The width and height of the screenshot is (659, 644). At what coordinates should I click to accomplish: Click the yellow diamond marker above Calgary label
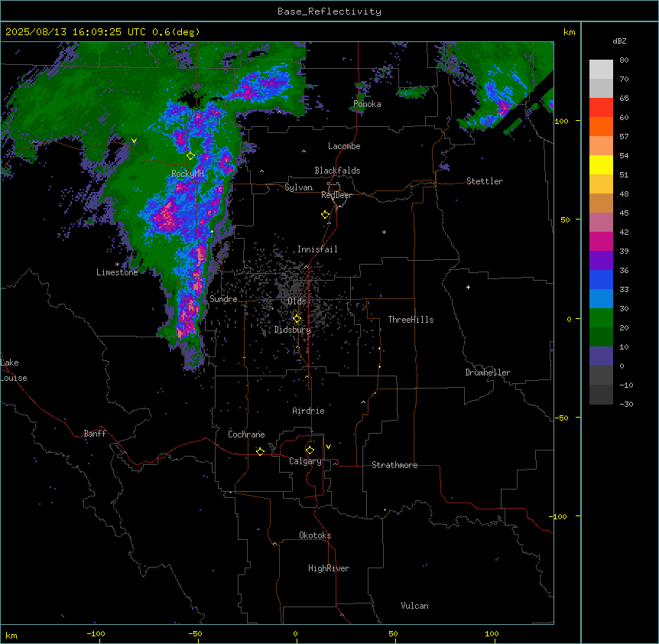[x=310, y=450]
